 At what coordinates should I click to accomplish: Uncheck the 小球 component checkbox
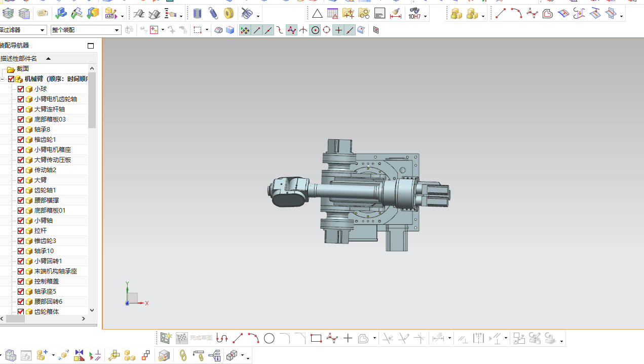pos(21,89)
